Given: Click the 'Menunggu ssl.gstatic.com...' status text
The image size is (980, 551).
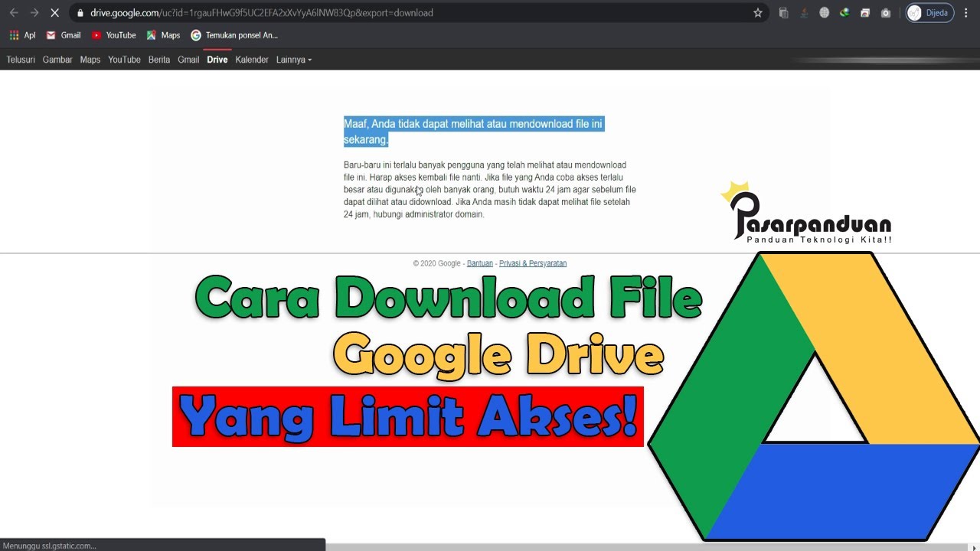Looking at the screenshot, I should point(50,546).
